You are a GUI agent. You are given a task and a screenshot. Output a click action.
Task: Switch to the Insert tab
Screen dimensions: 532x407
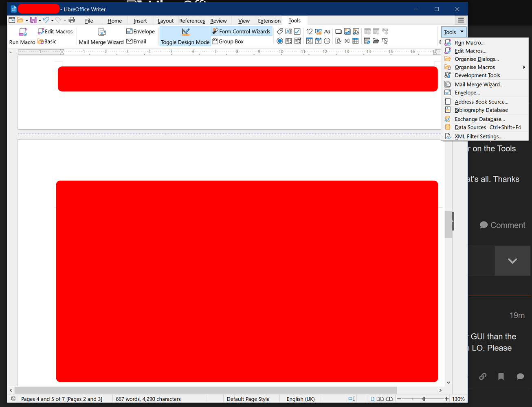(140, 21)
